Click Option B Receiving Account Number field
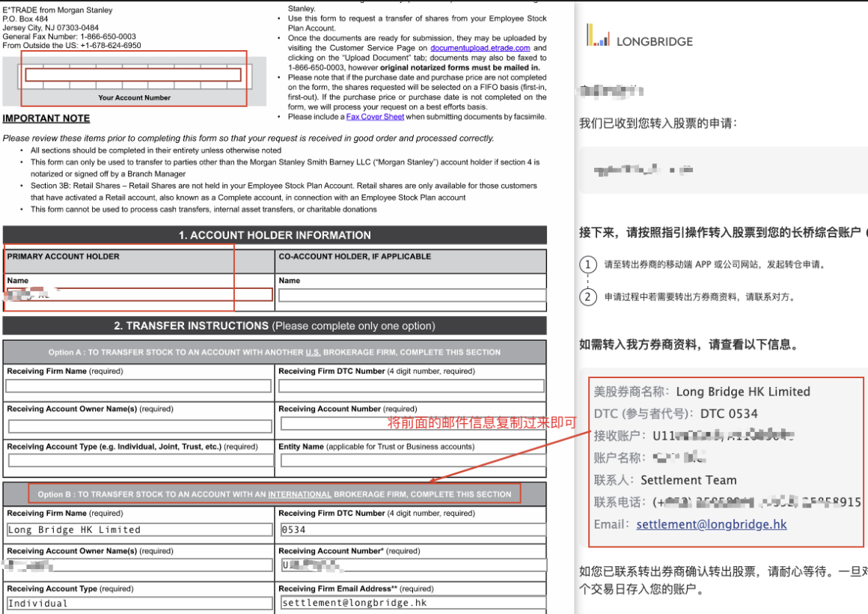Screen dimensions: 868x614 click(x=413, y=565)
